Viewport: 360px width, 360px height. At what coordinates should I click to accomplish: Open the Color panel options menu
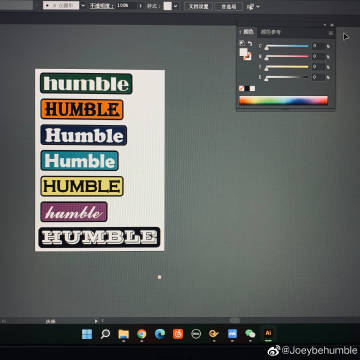coord(331,33)
